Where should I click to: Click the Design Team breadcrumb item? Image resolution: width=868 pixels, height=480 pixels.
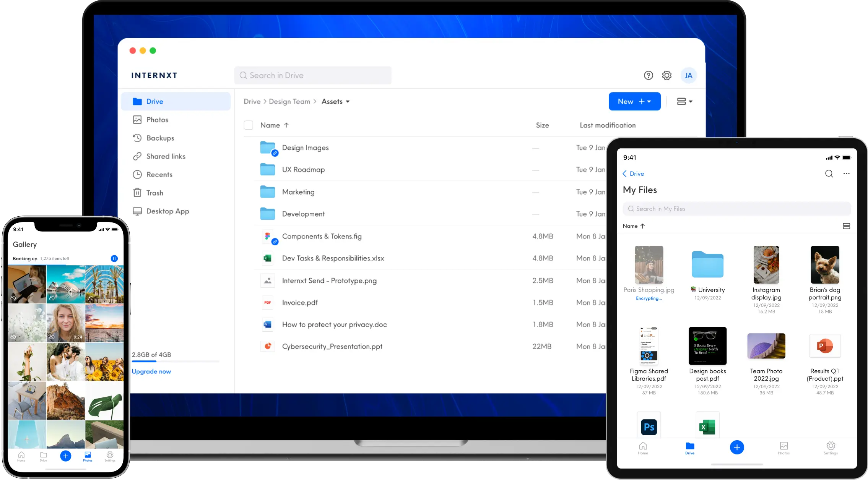click(290, 101)
